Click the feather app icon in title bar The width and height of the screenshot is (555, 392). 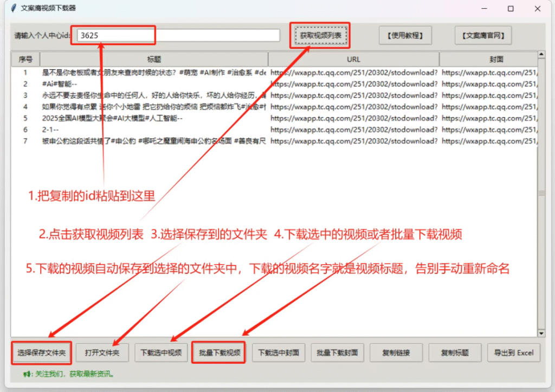[x=13, y=8]
